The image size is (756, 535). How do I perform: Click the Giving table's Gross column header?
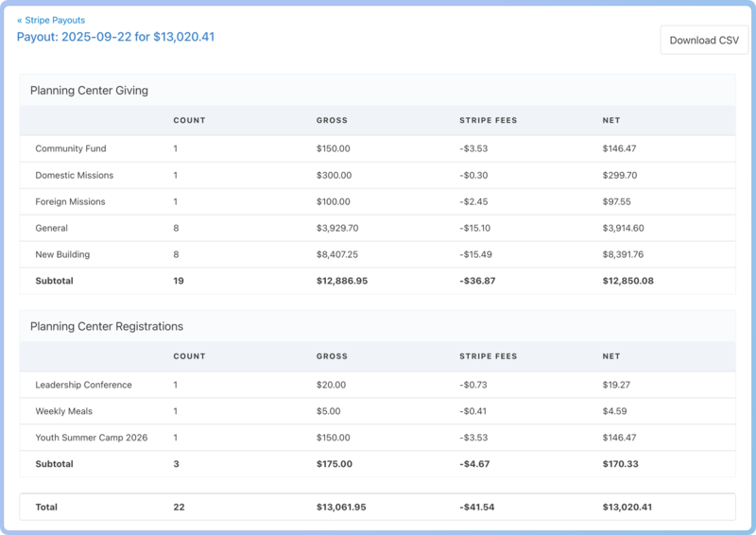[332, 120]
